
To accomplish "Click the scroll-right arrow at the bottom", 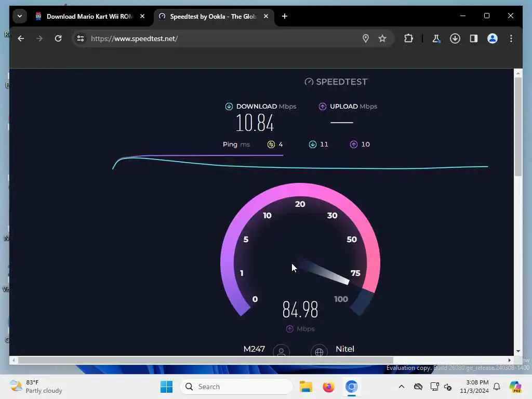I will tap(509, 361).
